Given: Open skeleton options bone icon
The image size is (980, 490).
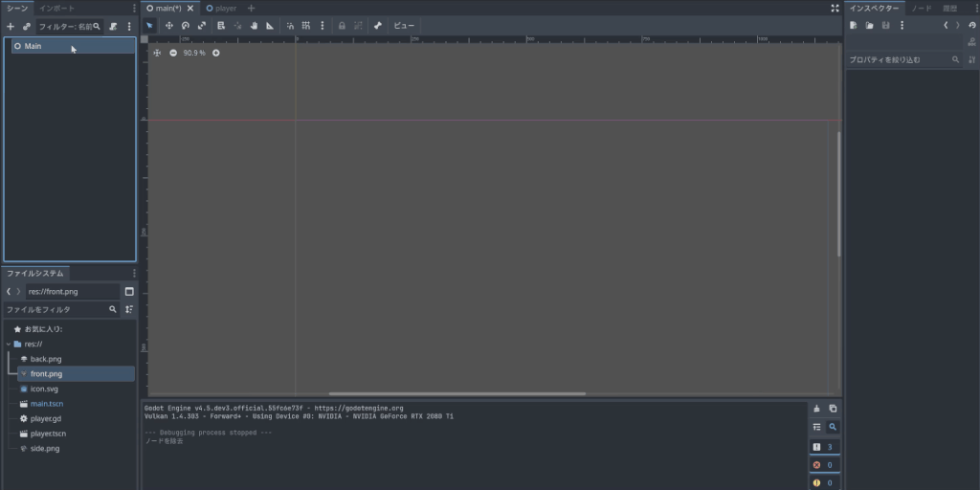Looking at the screenshot, I should pos(377,26).
